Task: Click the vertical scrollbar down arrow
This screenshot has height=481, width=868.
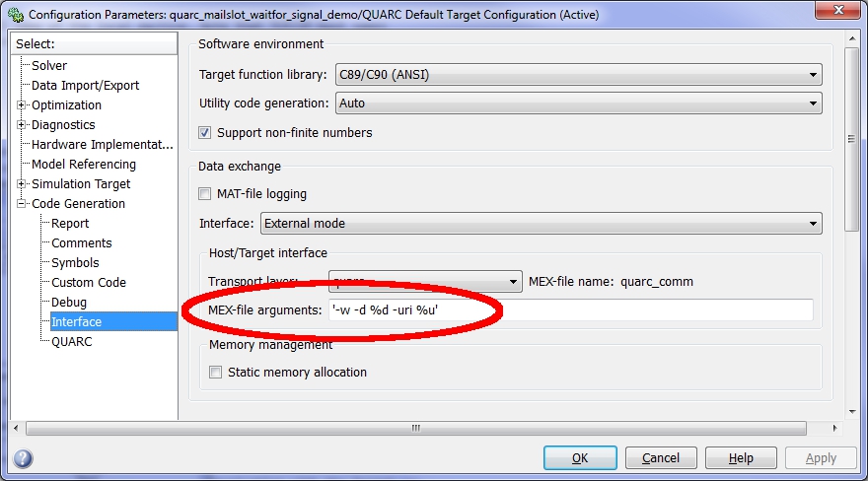Action: click(x=851, y=412)
